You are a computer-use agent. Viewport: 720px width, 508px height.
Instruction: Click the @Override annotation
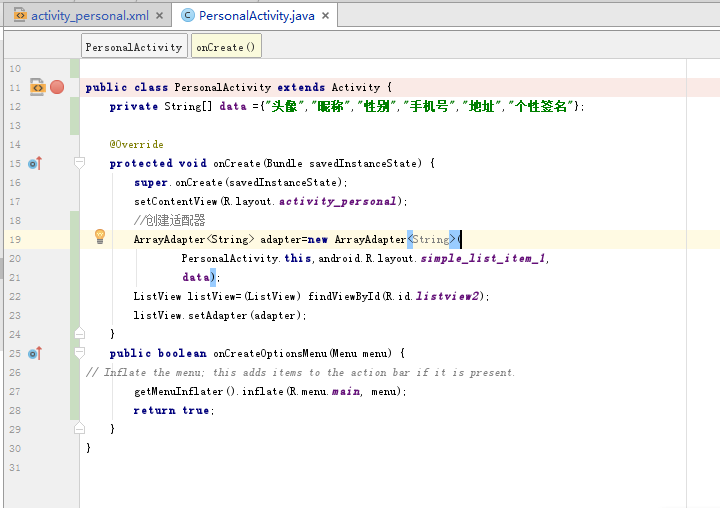[x=136, y=144]
